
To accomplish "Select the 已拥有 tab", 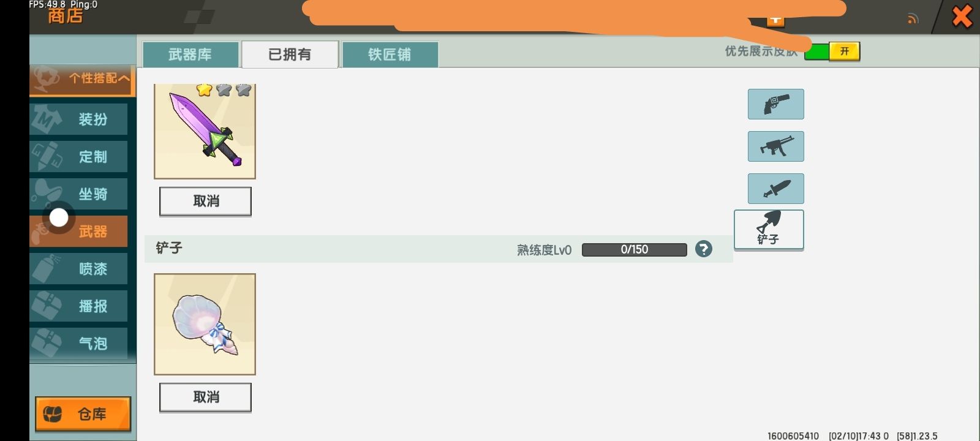I will coord(290,55).
